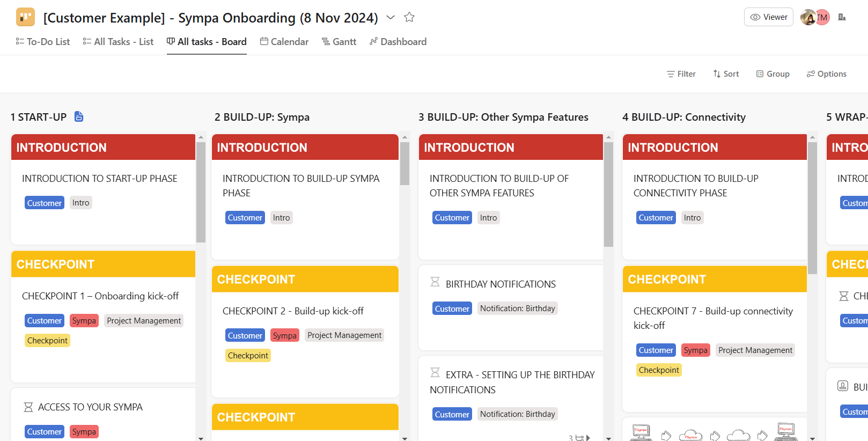Click the document icon next to START-UP
This screenshot has width=868, height=441.
[79, 116]
